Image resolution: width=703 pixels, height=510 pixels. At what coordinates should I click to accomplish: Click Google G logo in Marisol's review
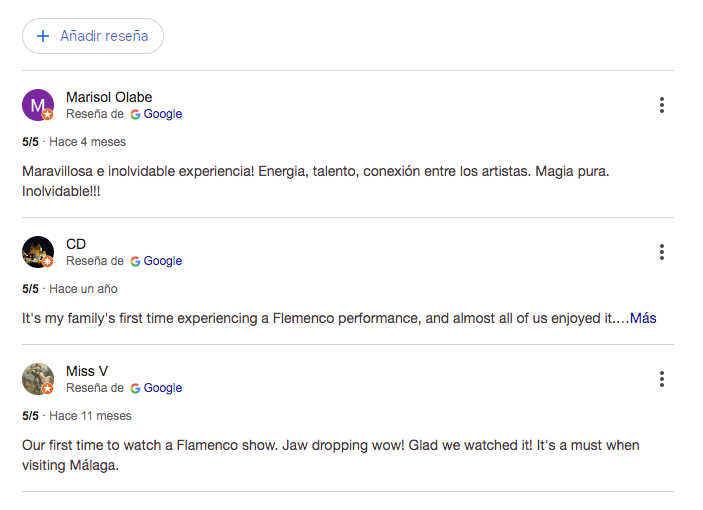point(135,115)
